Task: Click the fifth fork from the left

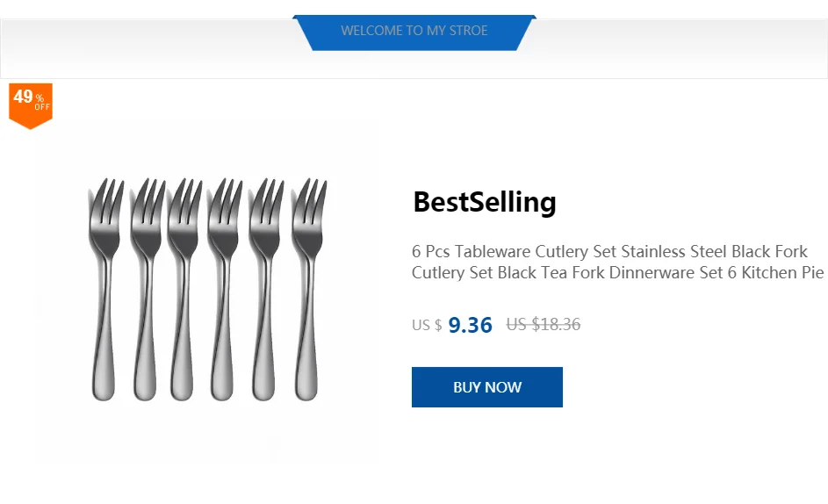Action: tap(266, 290)
